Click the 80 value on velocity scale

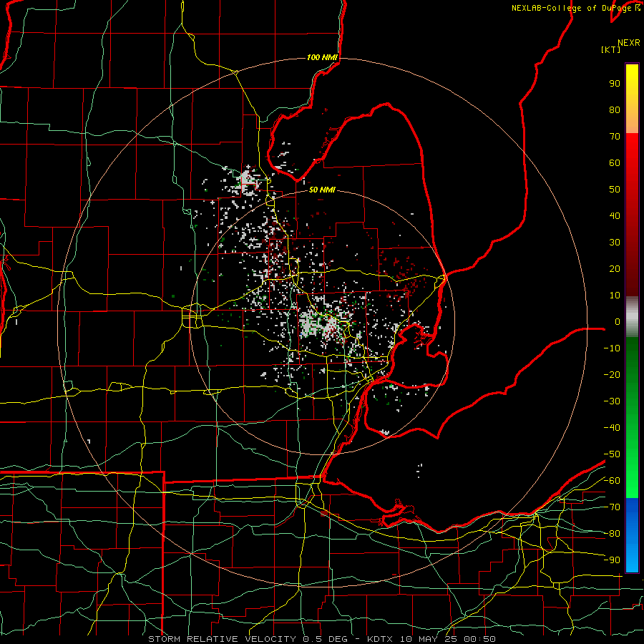coord(615,109)
